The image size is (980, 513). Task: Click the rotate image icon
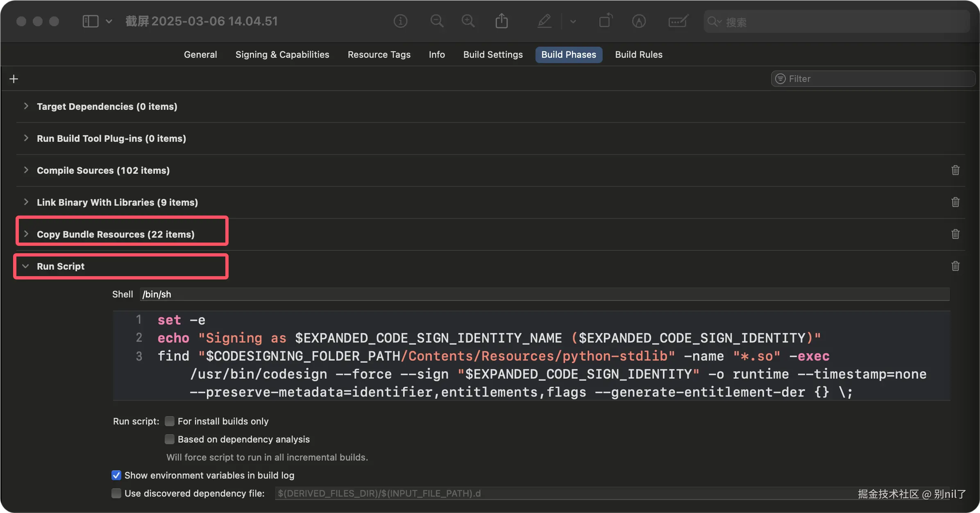pos(605,21)
